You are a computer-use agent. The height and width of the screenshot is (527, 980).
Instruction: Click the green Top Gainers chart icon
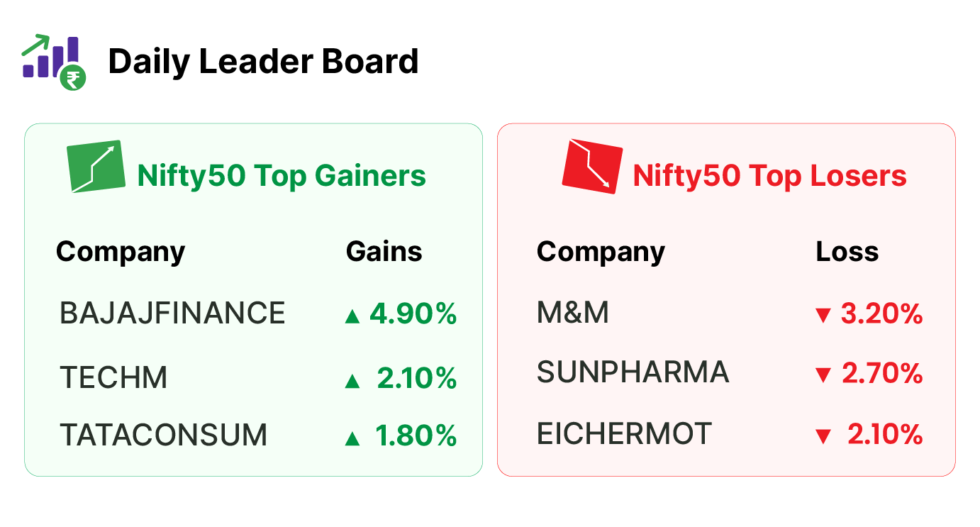point(96,167)
